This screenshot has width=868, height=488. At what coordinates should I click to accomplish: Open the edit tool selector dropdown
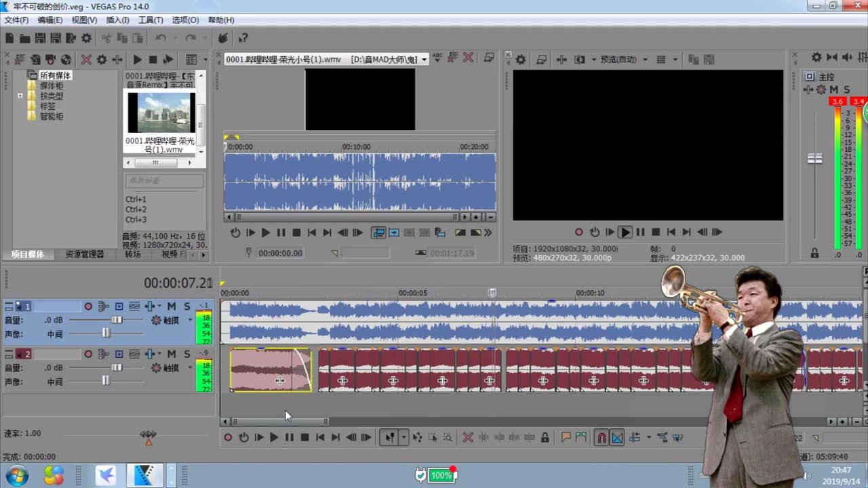pyautogui.click(x=403, y=438)
